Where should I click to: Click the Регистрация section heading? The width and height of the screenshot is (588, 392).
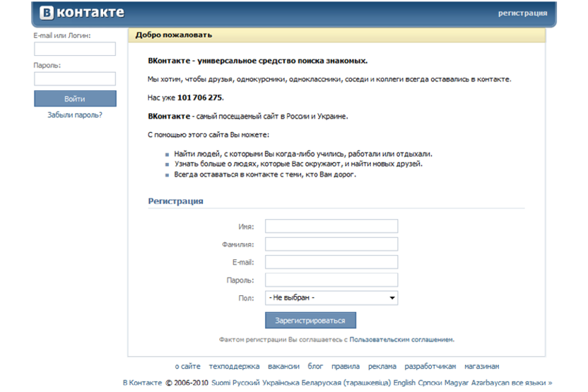(x=175, y=201)
